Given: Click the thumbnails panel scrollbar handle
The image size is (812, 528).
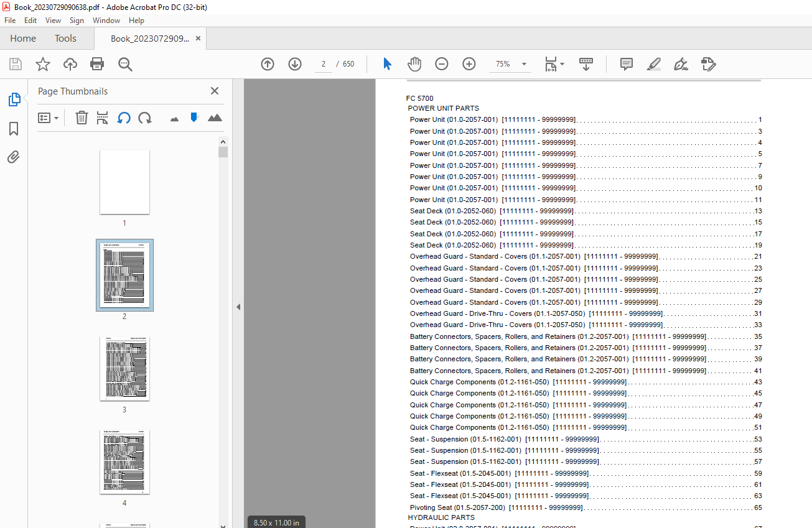Looking at the screenshot, I should coord(223,152).
